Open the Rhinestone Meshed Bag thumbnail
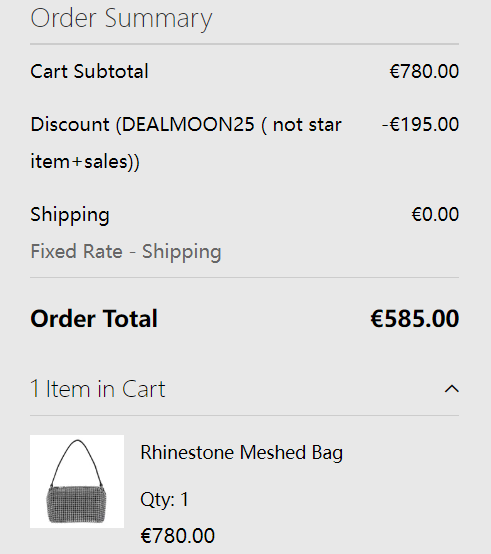This screenshot has height=554, width=491. tap(77, 481)
